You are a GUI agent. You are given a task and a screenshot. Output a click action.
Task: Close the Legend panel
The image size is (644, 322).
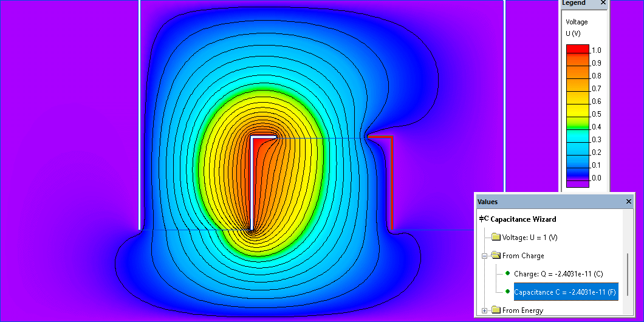coord(603,3)
